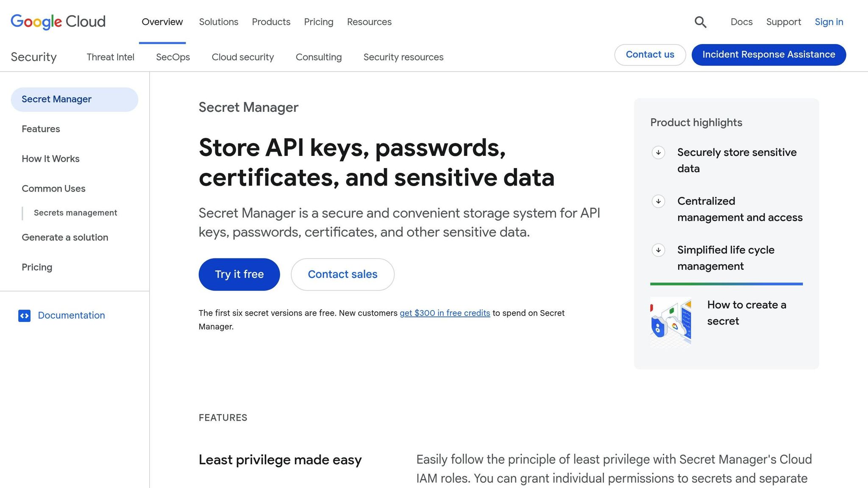Click the Google Cloud logo
The height and width of the screenshot is (488, 868).
(x=58, y=22)
